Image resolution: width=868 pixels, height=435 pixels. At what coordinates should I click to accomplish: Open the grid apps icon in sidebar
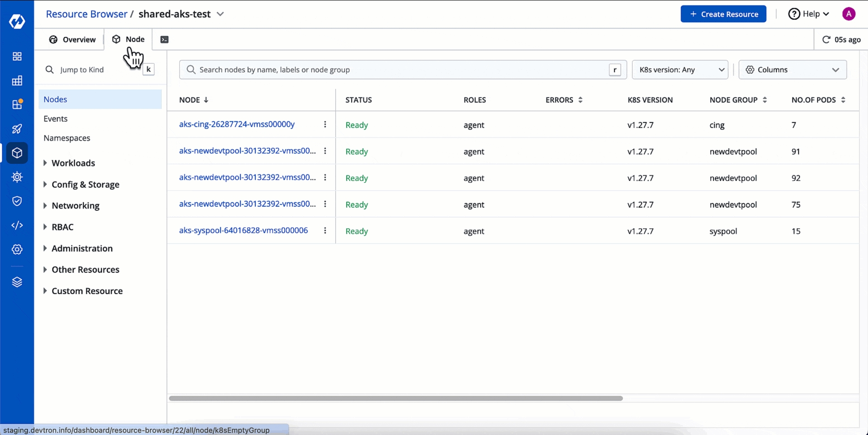(x=17, y=57)
